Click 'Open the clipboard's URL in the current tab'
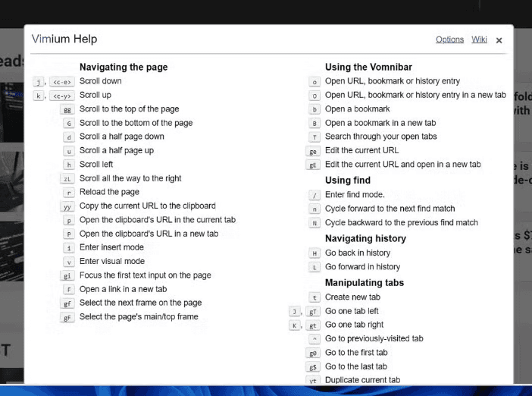This screenshot has width=532, height=396. 158,220
